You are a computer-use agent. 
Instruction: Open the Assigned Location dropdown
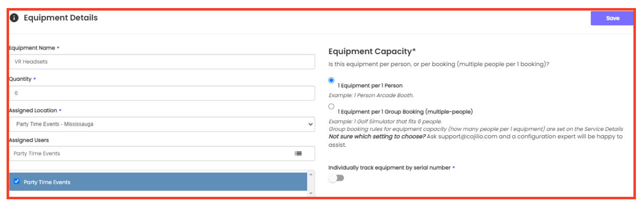click(162, 124)
